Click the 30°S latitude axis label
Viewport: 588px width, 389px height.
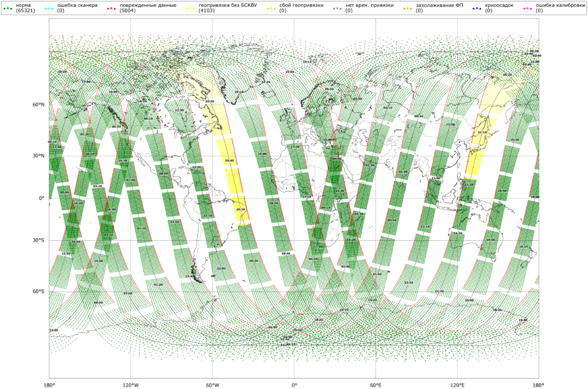pos(39,241)
